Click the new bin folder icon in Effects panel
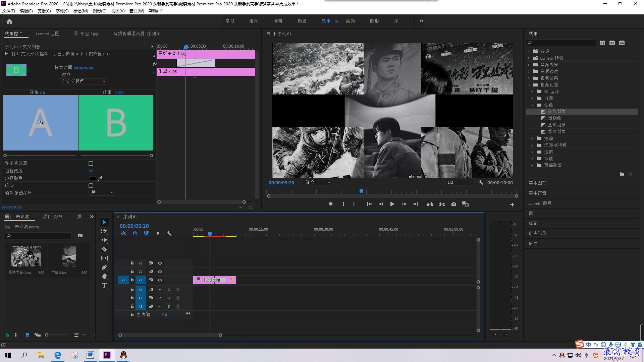The height and width of the screenshot is (362, 644). pyautogui.click(x=622, y=174)
